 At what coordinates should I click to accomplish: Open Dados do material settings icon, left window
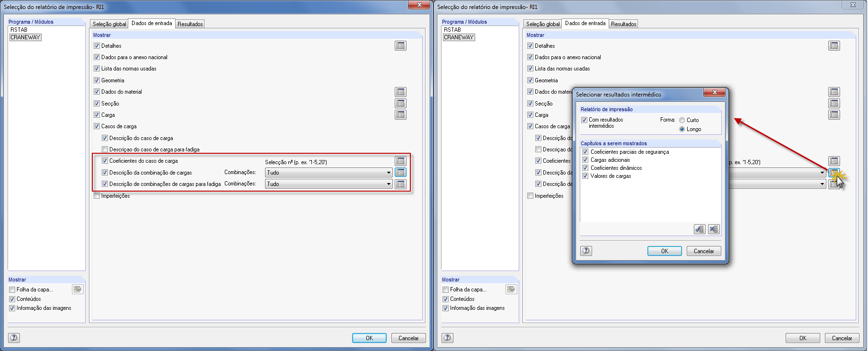[400, 92]
